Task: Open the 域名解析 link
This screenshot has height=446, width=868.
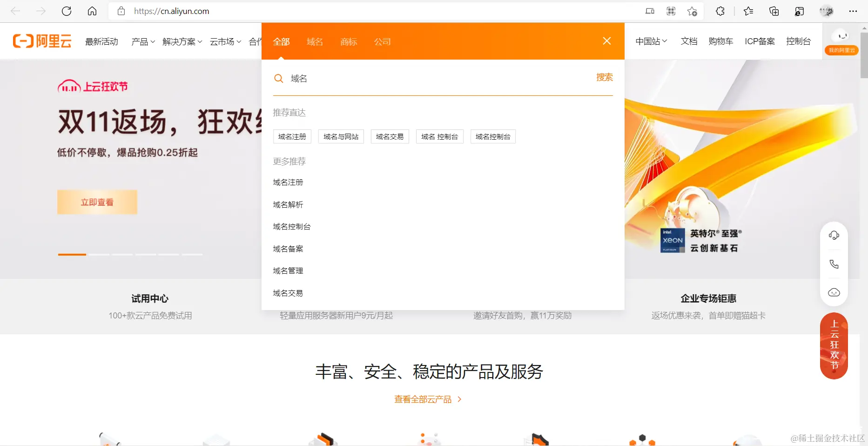Action: (x=288, y=204)
